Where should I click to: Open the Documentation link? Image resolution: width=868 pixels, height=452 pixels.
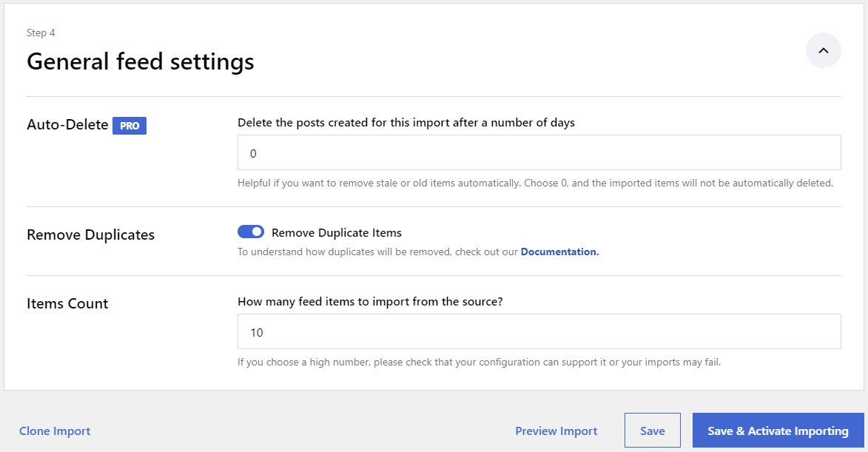coord(559,252)
